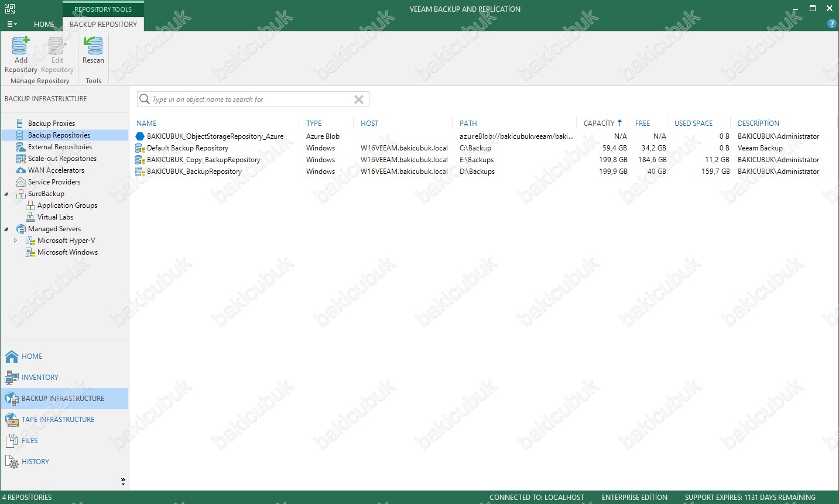The height and width of the screenshot is (504, 839).
Task: Click the Virtual Labs icon
Action: (30, 217)
